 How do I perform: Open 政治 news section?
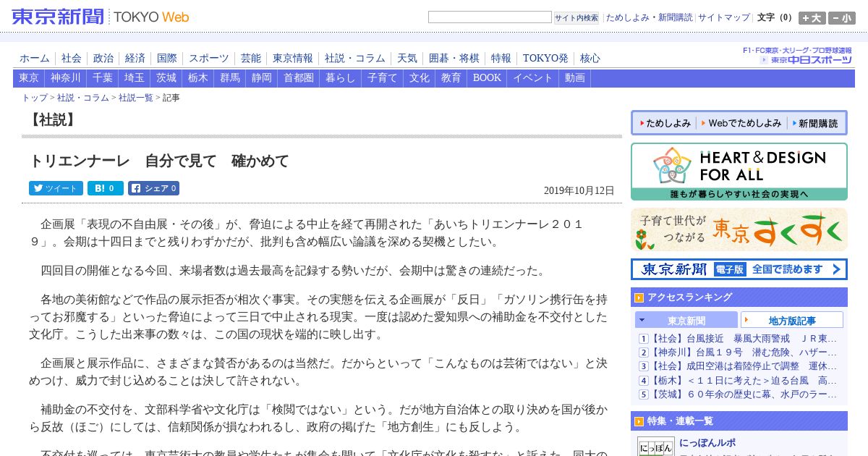103,58
